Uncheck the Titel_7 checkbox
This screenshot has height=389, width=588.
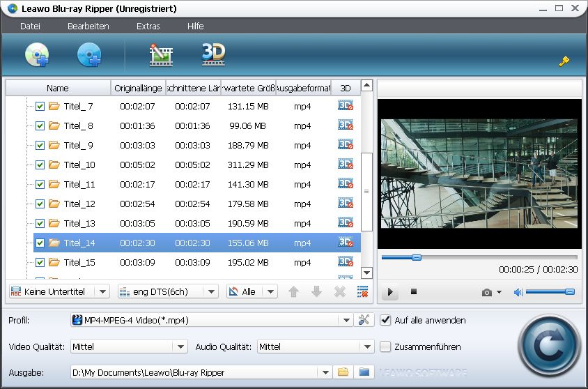click(40, 106)
